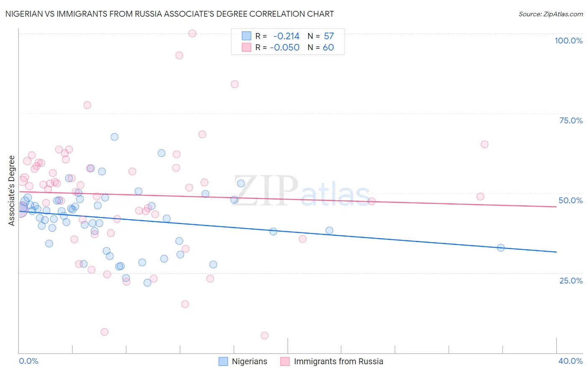Click the 25.0% y-axis label
Viewport: 588px width, 373px height.
pos(571,280)
